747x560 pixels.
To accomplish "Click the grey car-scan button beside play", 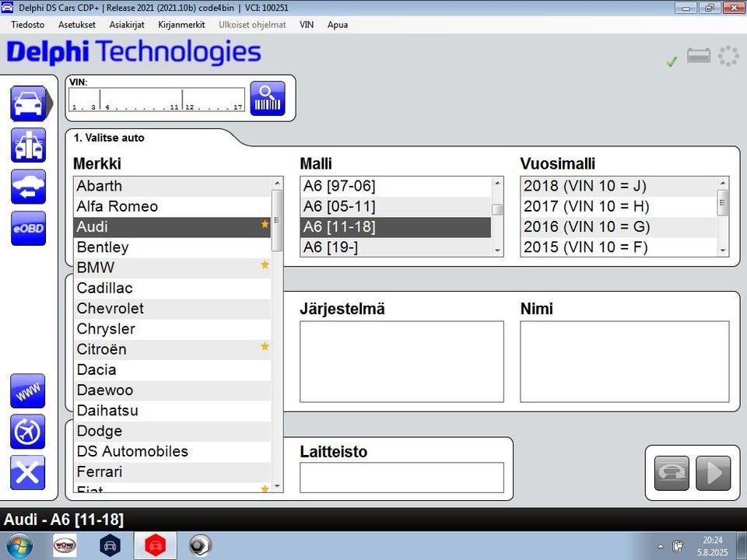I will point(672,474).
